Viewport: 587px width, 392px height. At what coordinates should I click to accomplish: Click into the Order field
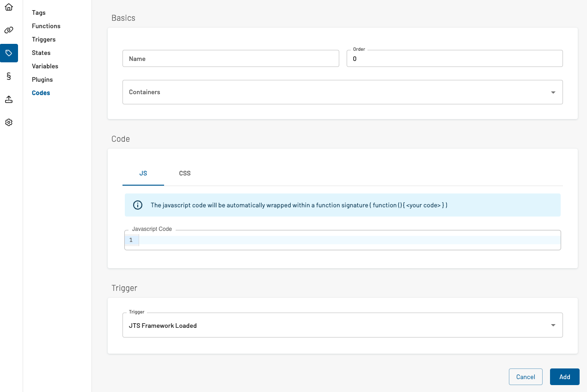pos(454,59)
